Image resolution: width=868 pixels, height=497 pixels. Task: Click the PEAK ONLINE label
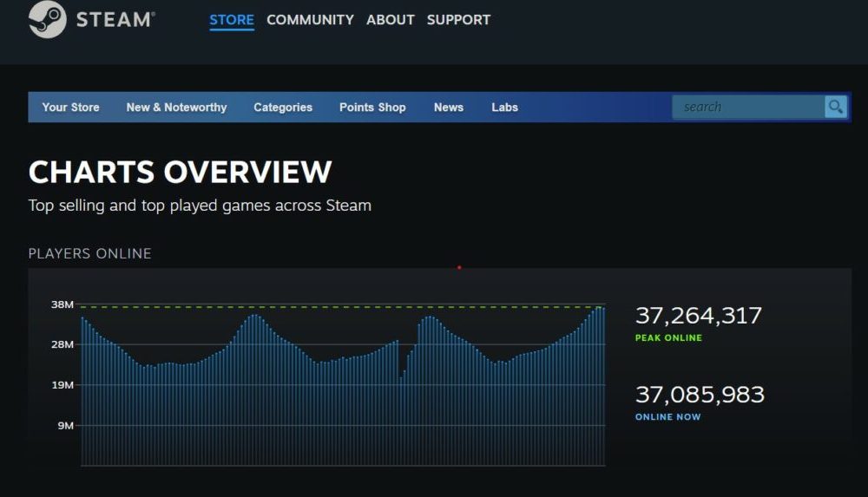pos(668,337)
